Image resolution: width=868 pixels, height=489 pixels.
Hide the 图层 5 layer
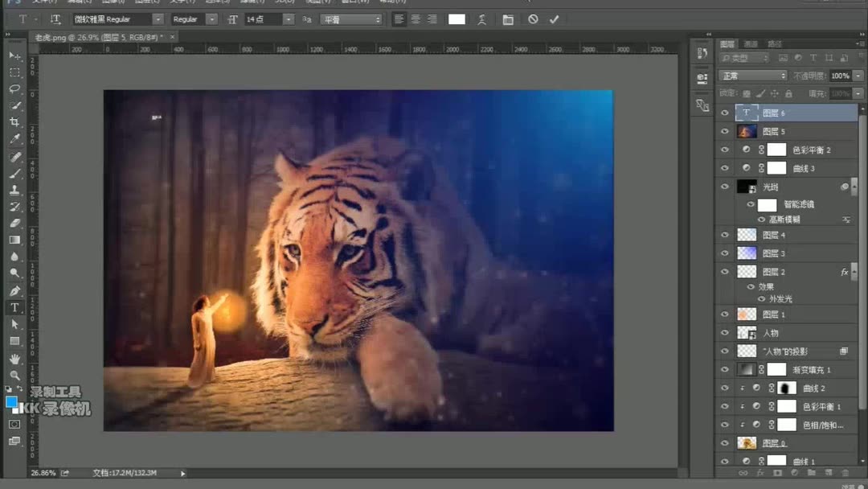point(725,131)
